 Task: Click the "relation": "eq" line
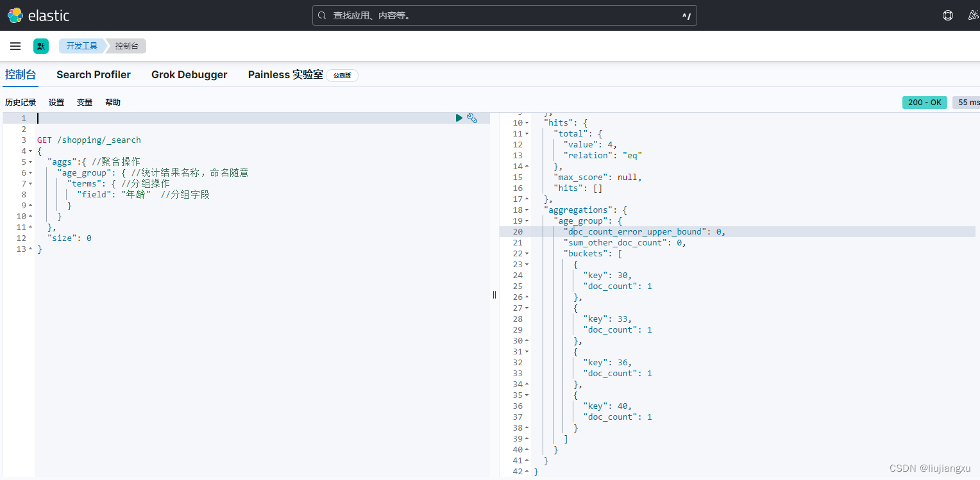coord(603,156)
